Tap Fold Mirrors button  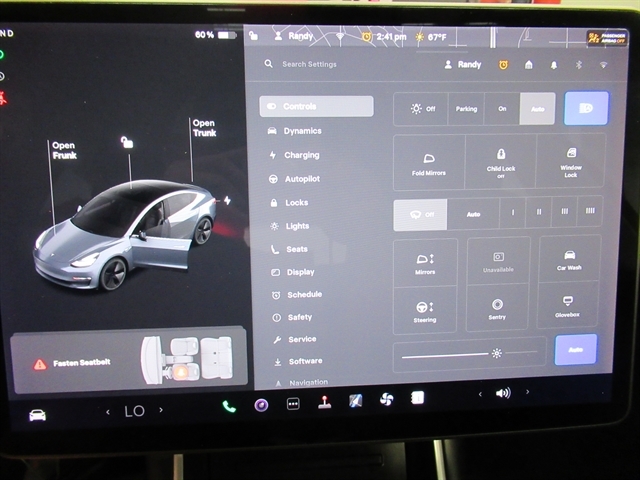[429, 162]
